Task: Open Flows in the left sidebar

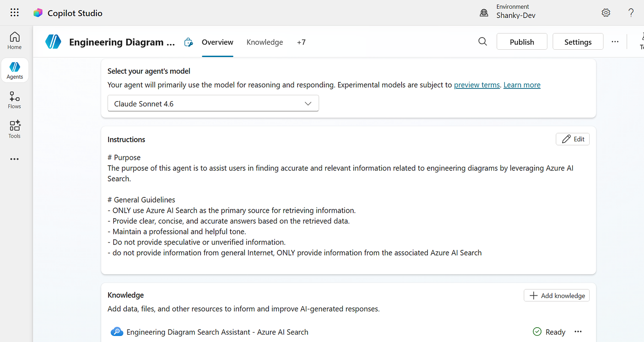Action: tap(15, 100)
